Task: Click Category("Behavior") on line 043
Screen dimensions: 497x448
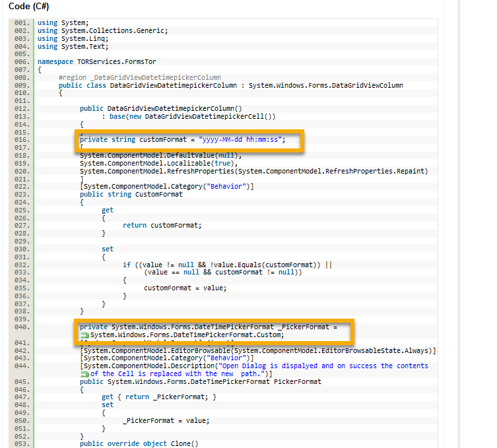Action: pos(167,358)
